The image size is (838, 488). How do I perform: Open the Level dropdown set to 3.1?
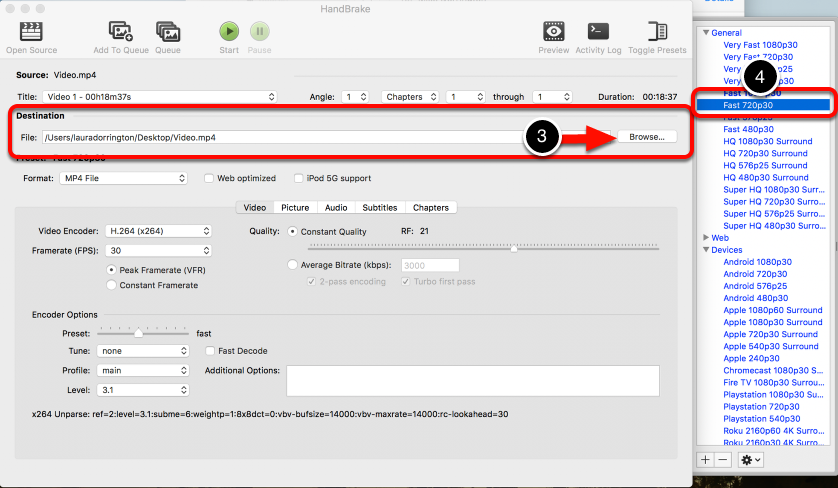point(143,390)
